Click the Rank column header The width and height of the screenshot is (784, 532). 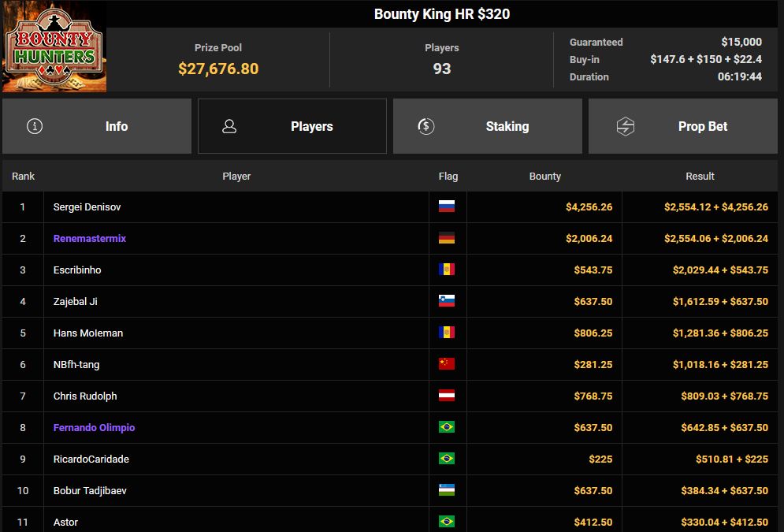click(24, 176)
